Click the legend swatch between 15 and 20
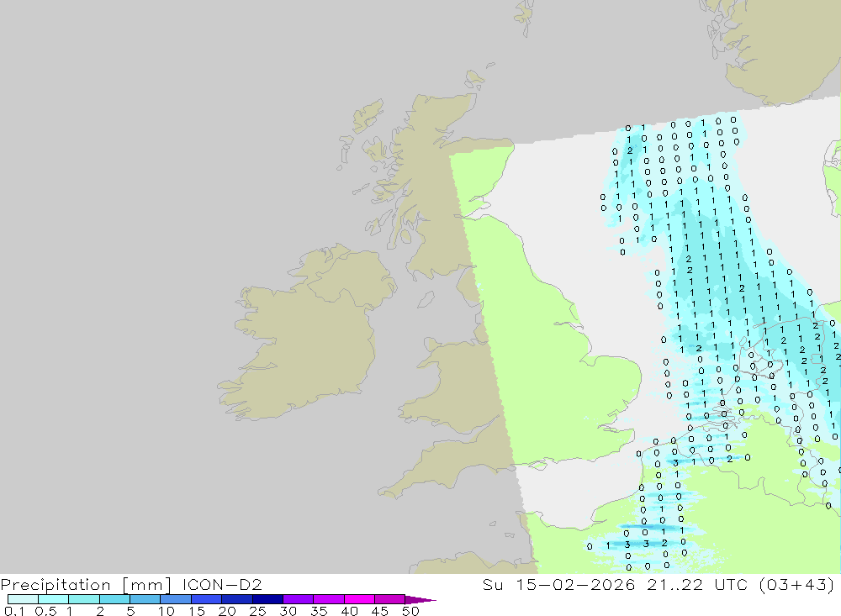The width and height of the screenshot is (841, 616). click(x=206, y=599)
